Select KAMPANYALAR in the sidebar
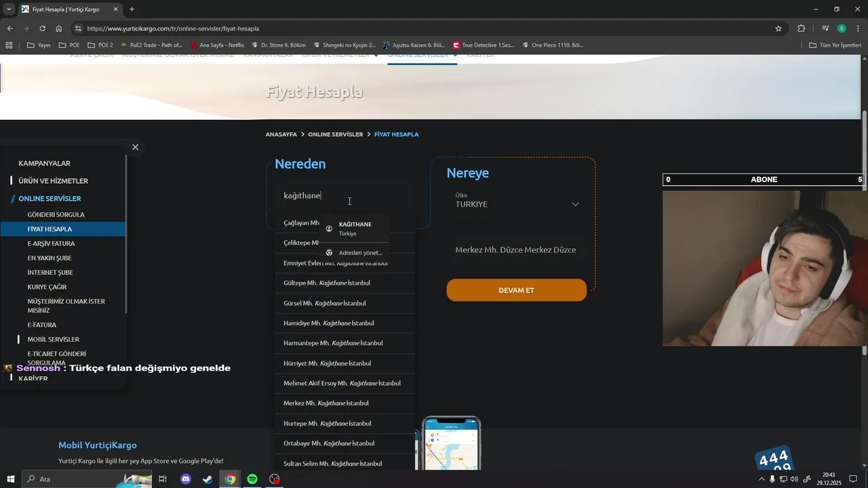This screenshot has height=488, width=868. (x=44, y=163)
